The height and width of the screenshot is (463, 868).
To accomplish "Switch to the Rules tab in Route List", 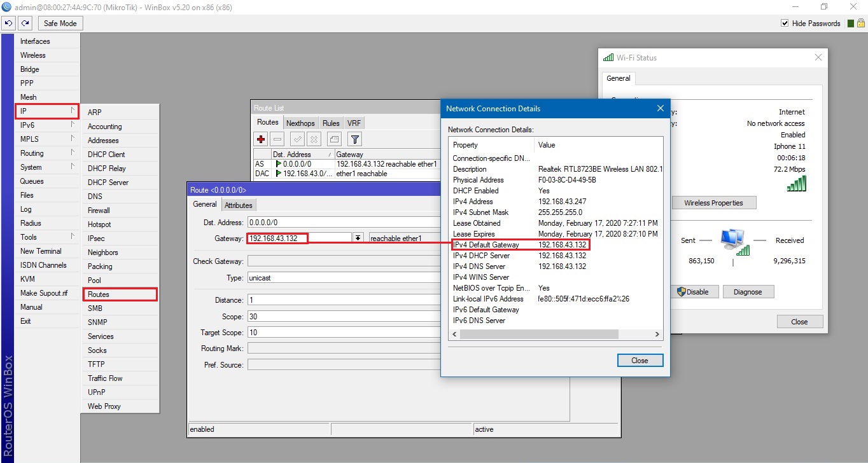I will [331, 123].
